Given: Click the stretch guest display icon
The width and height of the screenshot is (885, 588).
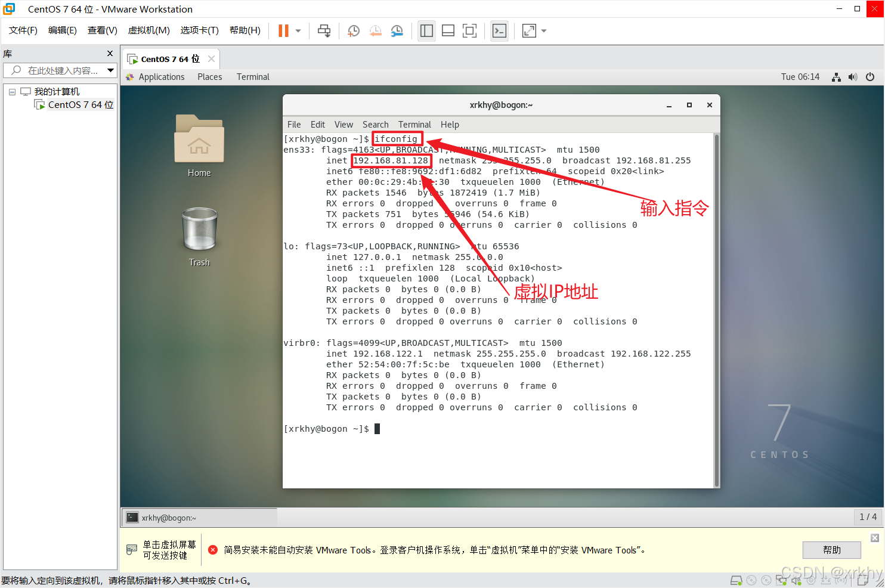Looking at the screenshot, I should click(529, 31).
